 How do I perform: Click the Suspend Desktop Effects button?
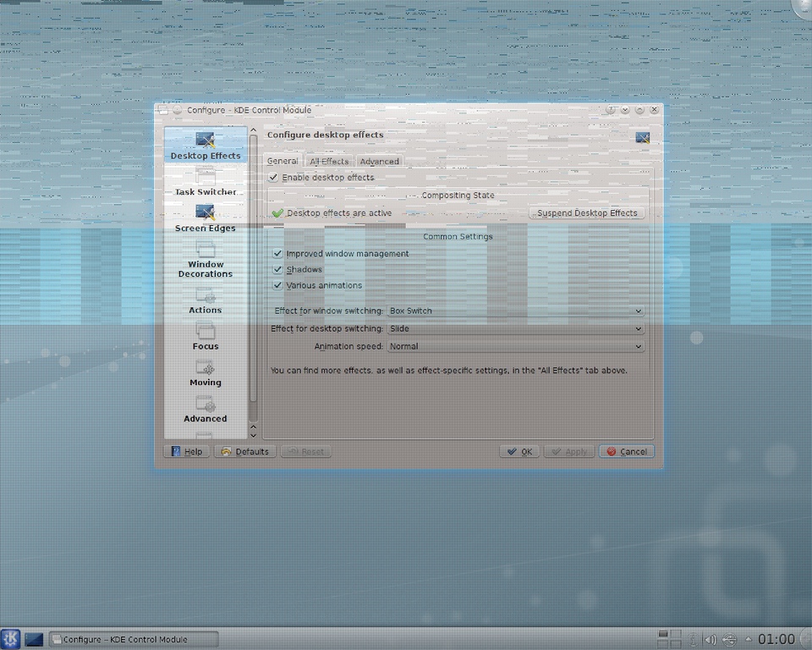587,213
